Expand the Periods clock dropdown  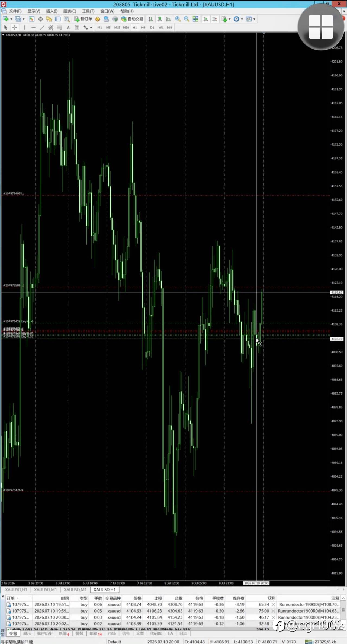[242, 19]
